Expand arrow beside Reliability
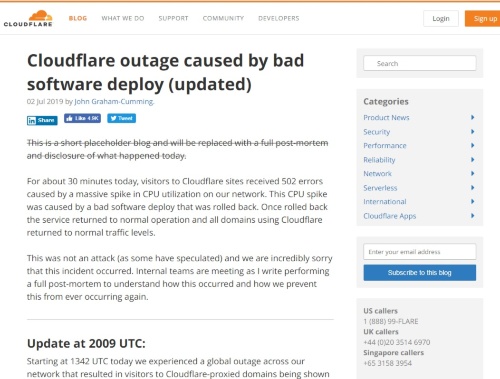This screenshot has height=379, width=500. (x=472, y=160)
